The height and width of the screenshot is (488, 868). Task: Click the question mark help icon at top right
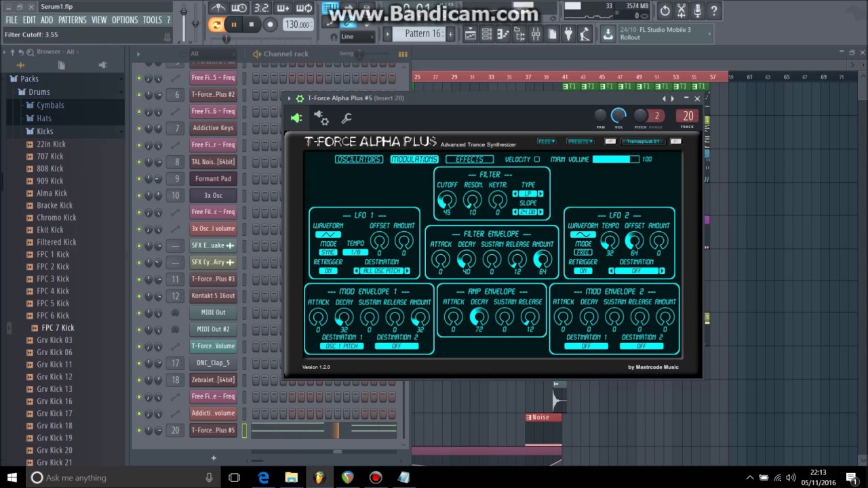point(713,10)
